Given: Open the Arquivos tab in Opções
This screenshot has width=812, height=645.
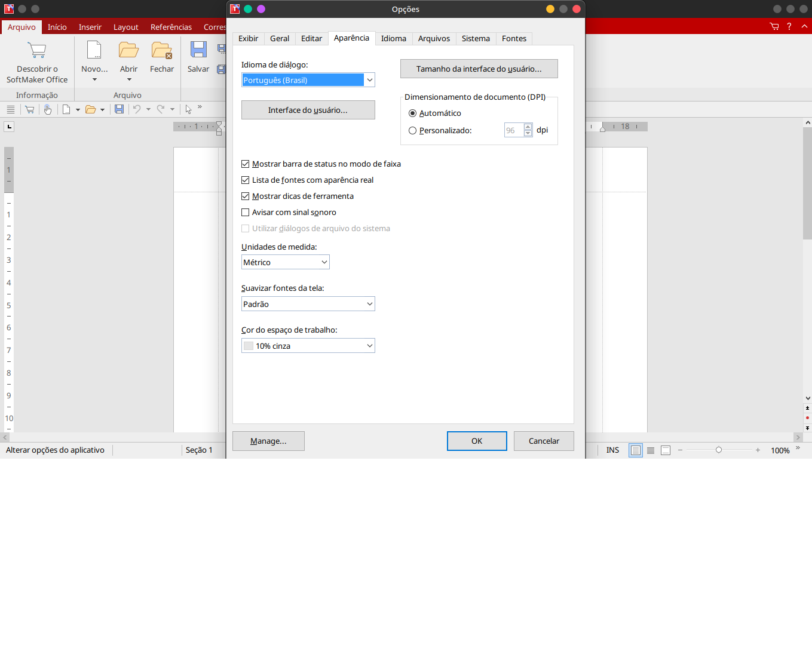Looking at the screenshot, I should click(434, 39).
